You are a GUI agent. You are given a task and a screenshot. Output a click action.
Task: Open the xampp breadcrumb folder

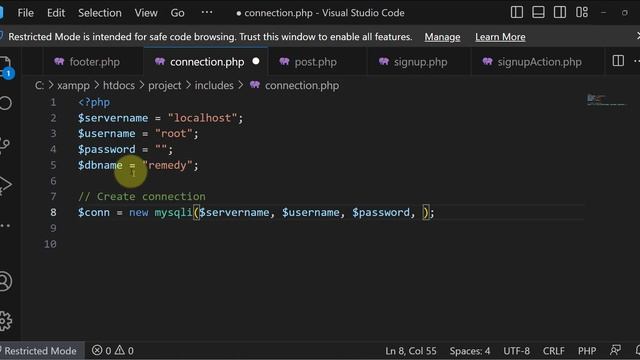[x=73, y=85]
